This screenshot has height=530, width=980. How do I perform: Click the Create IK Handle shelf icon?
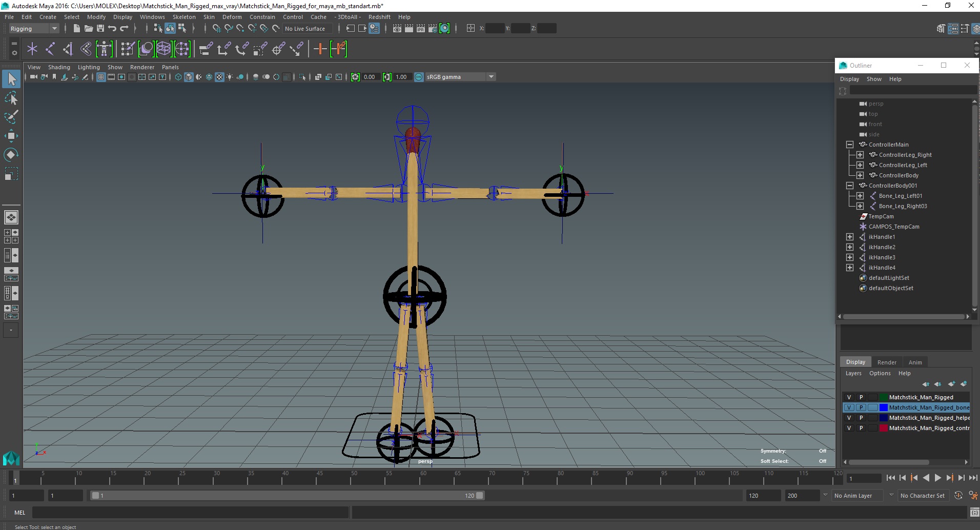(x=68, y=49)
